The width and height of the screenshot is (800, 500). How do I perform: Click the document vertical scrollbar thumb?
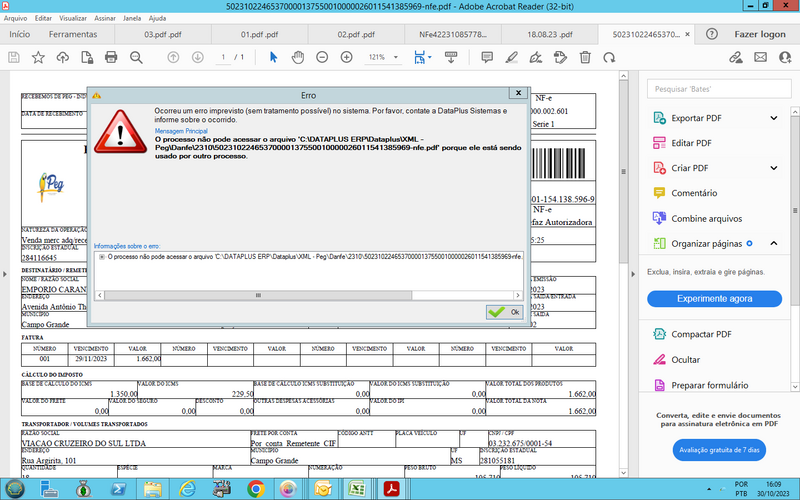click(623, 172)
